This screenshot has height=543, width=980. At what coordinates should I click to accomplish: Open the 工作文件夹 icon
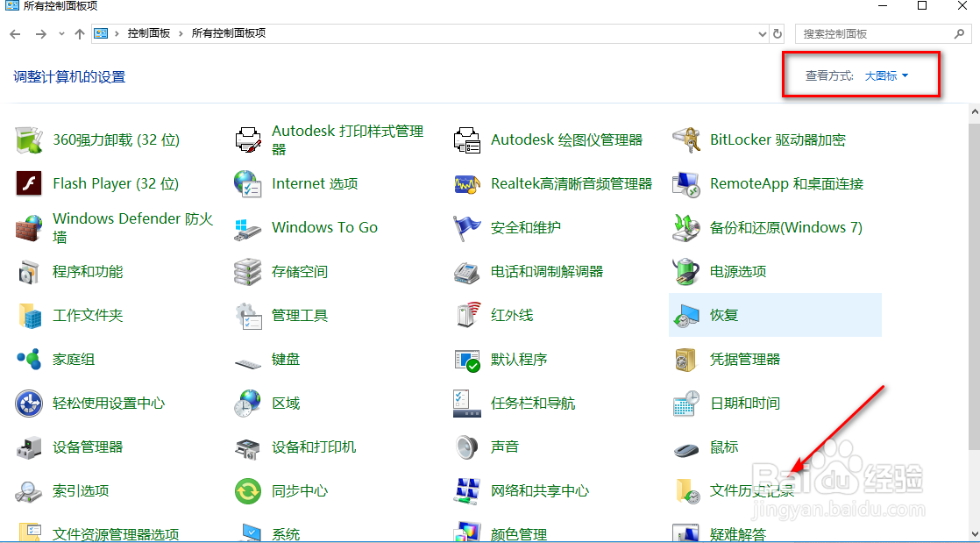click(x=29, y=315)
